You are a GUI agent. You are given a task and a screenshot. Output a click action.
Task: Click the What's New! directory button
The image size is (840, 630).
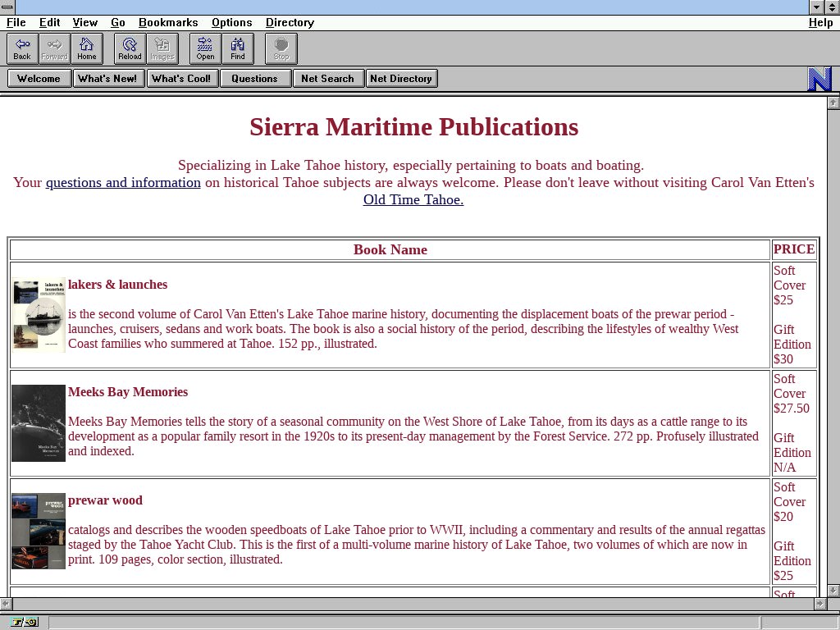coord(108,79)
